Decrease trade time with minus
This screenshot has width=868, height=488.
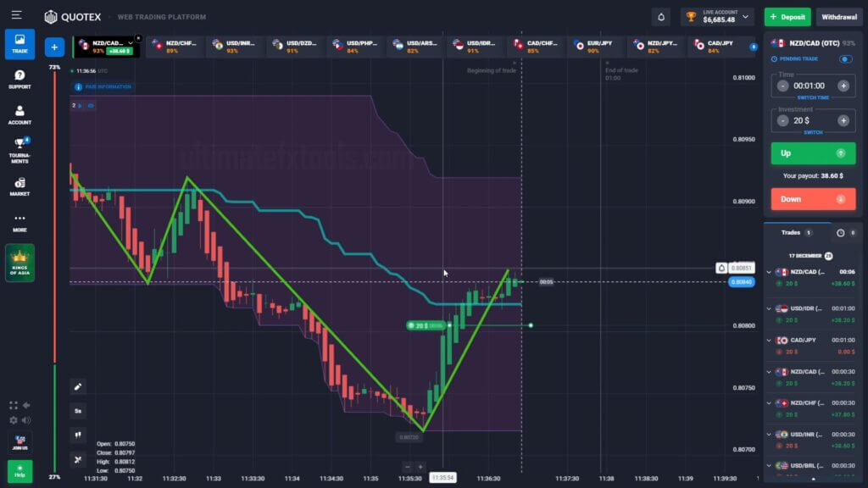pyautogui.click(x=782, y=86)
